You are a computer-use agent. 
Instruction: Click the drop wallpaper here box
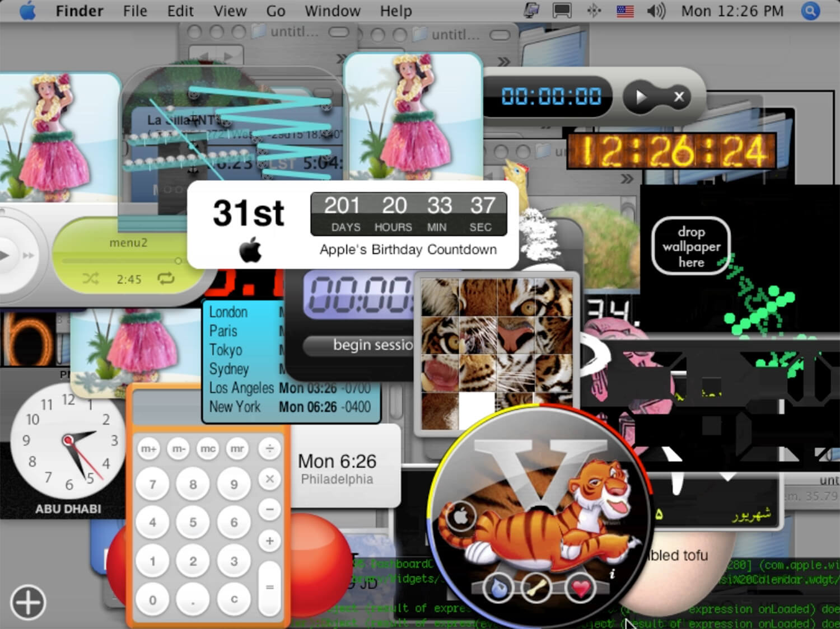[691, 246]
